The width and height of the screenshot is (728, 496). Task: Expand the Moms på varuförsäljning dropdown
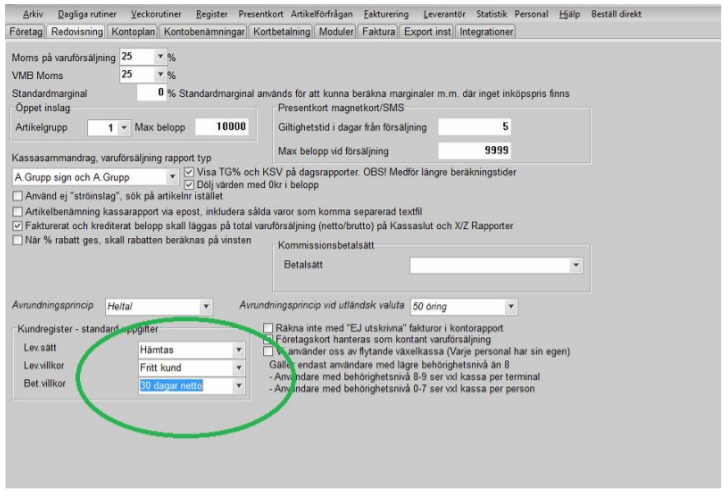tap(159, 58)
